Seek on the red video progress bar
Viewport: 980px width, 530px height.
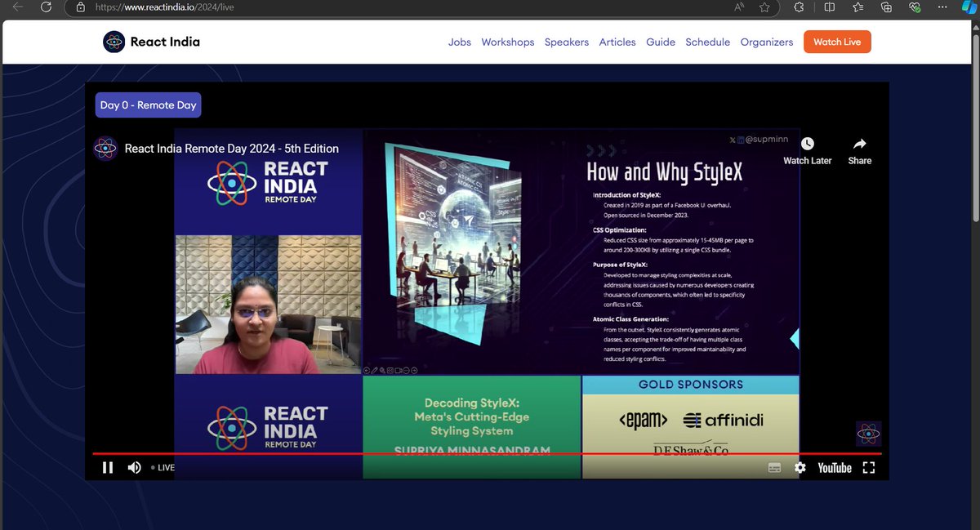[x=487, y=453]
